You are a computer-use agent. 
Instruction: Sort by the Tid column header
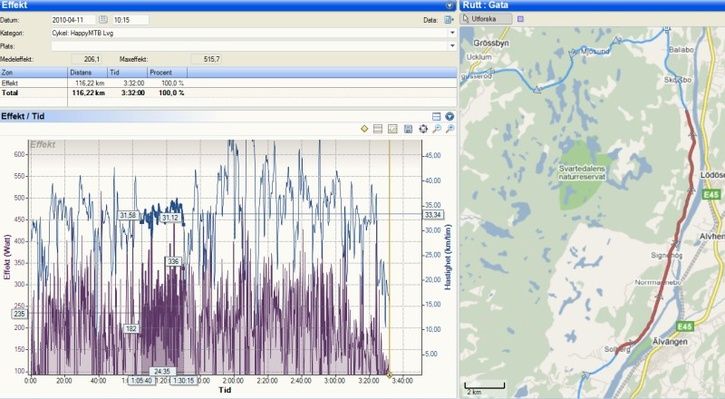click(128, 73)
